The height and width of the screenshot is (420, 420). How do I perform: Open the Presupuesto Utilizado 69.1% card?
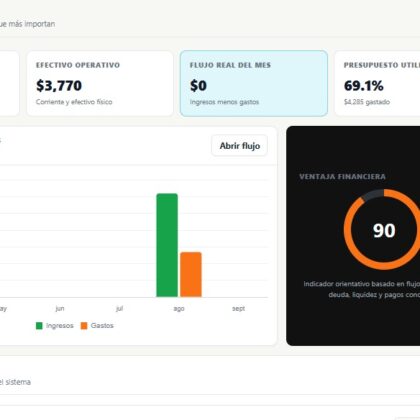[377, 83]
